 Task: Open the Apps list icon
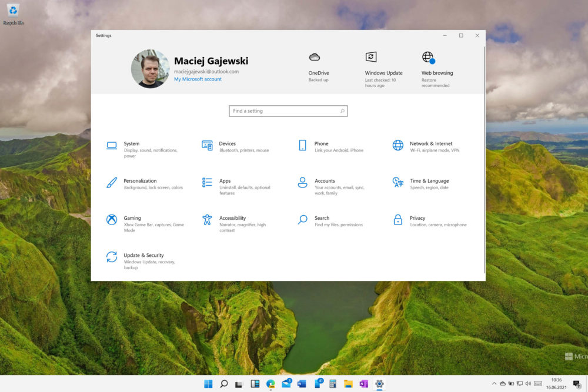tap(207, 183)
